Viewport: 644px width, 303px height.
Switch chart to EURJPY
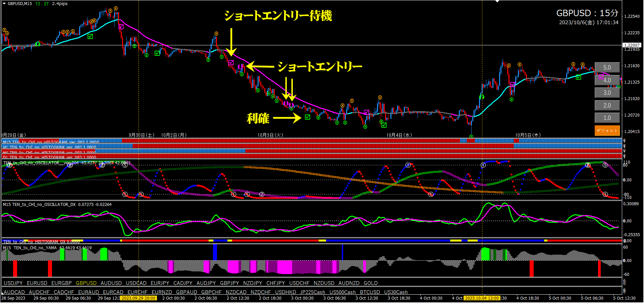(x=160, y=283)
